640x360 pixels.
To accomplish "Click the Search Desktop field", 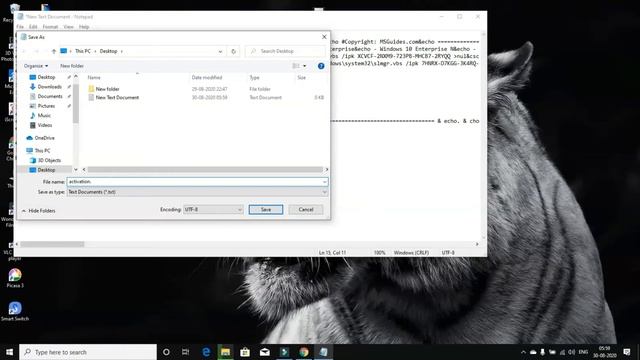I will click(x=285, y=51).
